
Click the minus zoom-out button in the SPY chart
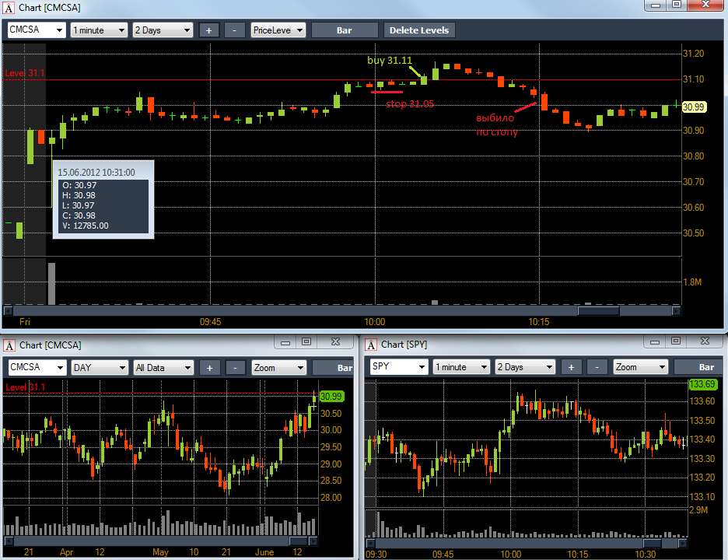click(597, 367)
